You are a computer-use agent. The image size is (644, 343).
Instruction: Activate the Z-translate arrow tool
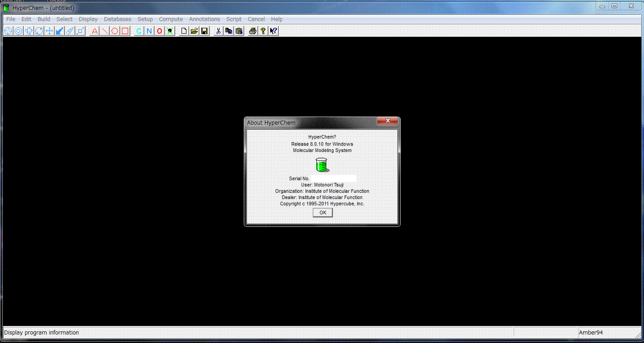pos(60,31)
